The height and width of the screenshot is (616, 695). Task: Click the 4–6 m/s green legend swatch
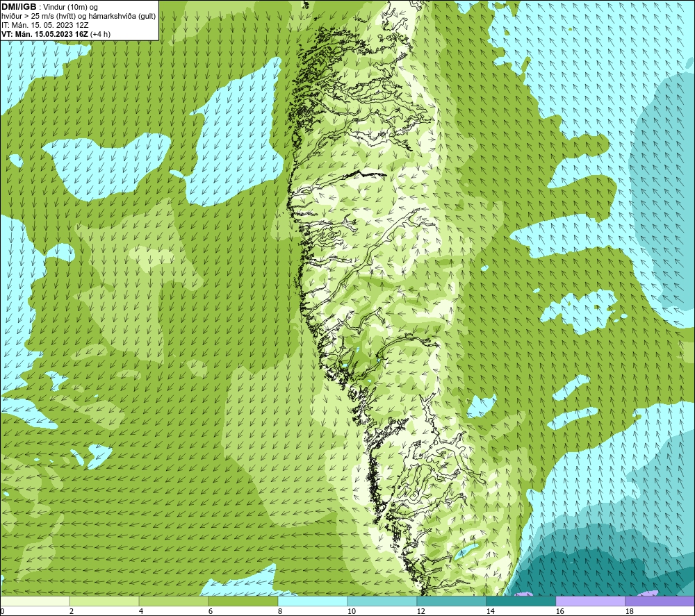coord(174,601)
